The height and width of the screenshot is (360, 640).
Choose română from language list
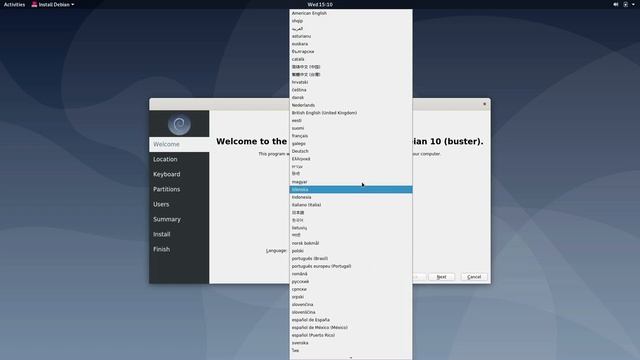[351, 274]
